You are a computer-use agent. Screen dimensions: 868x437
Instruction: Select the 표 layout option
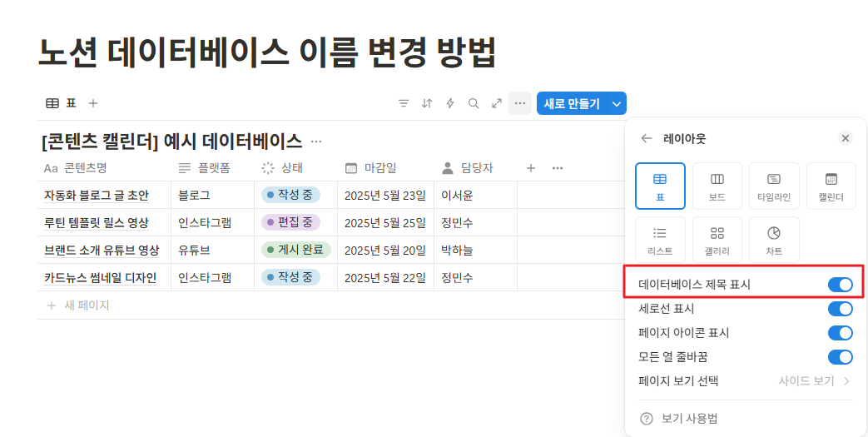[660, 186]
